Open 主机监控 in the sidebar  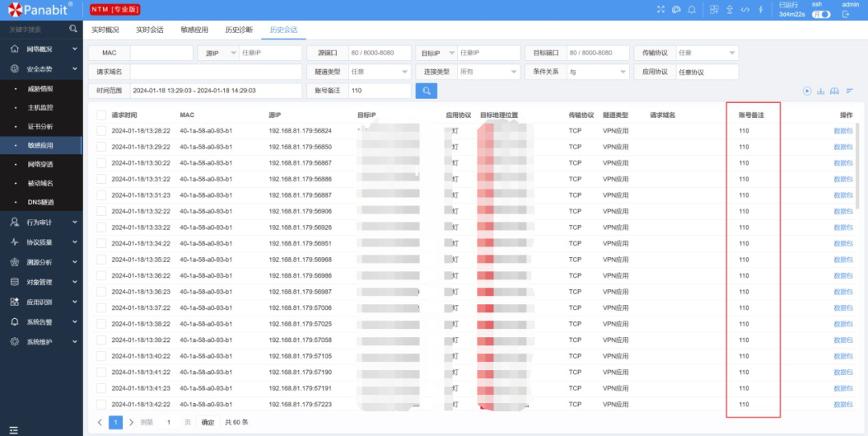coord(40,108)
